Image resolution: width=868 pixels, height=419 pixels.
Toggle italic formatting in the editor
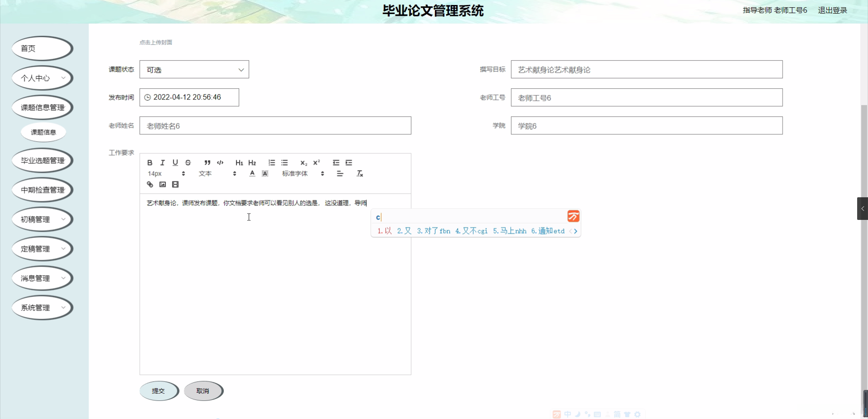[162, 163]
